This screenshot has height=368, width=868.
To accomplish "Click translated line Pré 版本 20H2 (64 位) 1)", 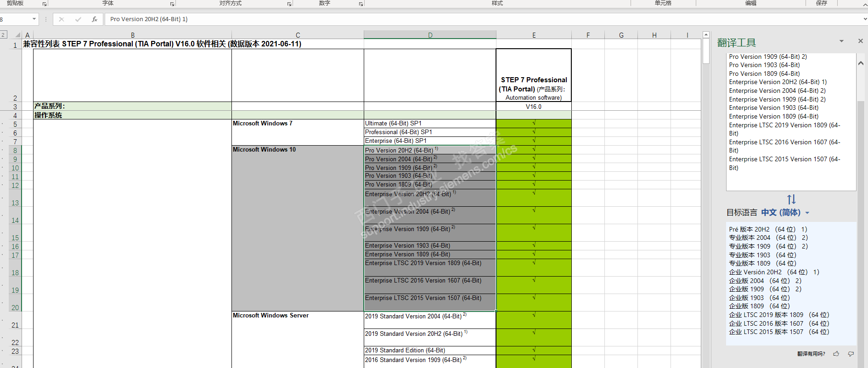I will coord(768,229).
